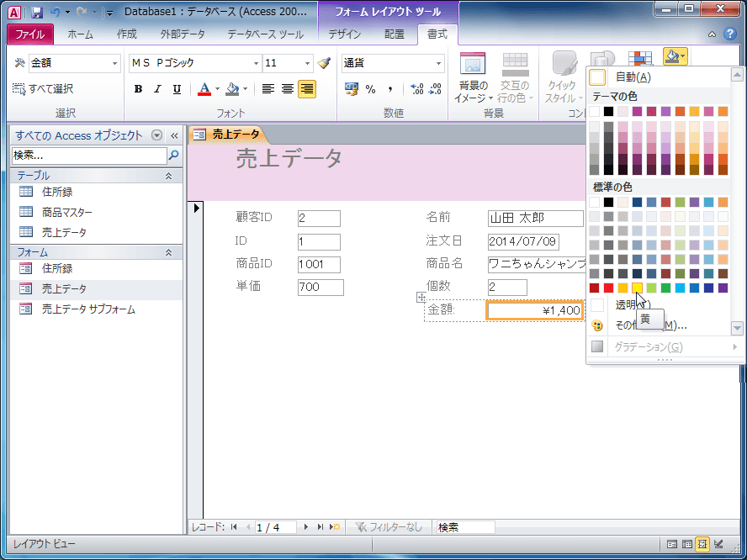
Task: Click the format painter brush icon
Action: click(x=324, y=63)
